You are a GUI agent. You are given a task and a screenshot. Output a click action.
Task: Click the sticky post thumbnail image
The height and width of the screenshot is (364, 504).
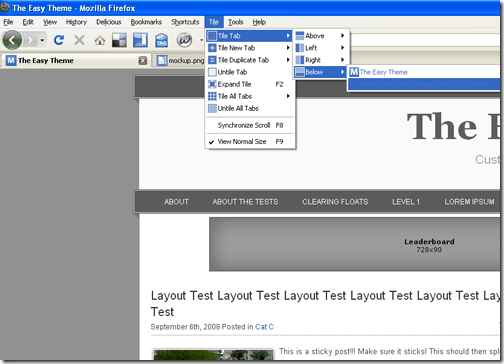click(213, 354)
